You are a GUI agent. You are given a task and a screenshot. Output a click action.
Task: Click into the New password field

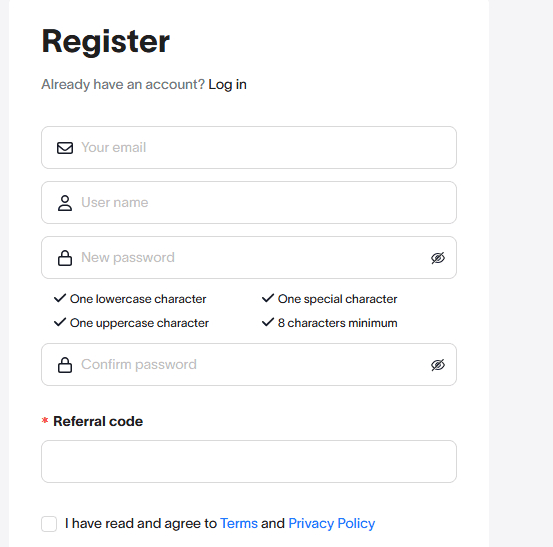[249, 257]
